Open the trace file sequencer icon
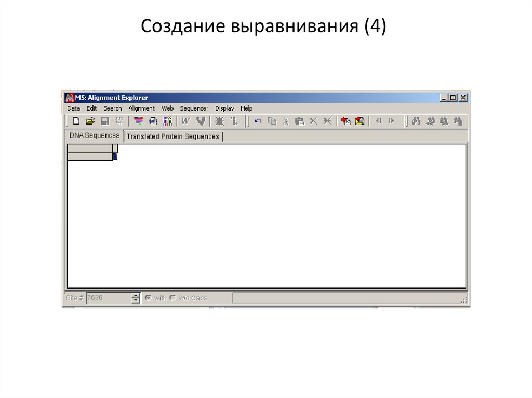The image size is (532, 398). coord(168,121)
